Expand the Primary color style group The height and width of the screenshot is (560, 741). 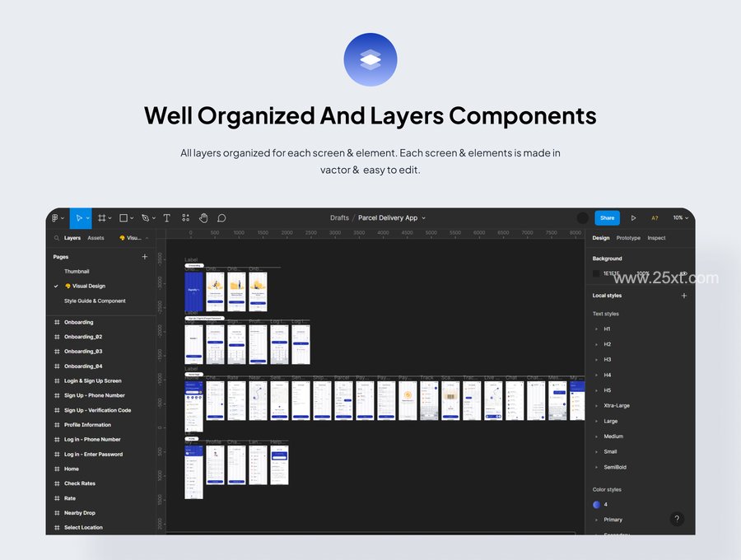613,520
